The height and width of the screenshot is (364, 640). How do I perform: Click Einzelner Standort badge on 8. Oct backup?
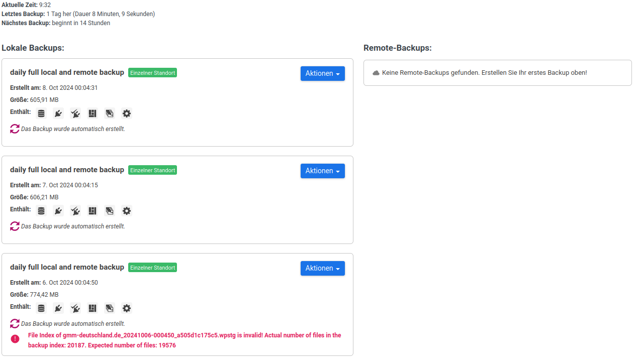click(x=152, y=73)
